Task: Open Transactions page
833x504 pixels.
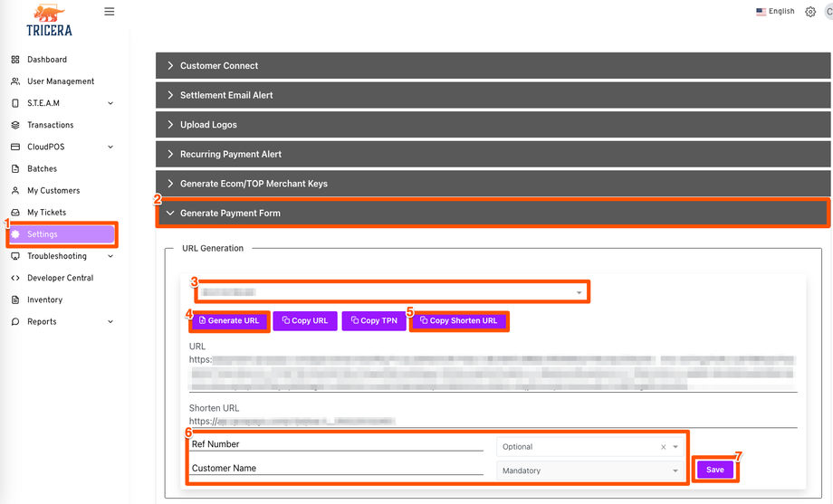Action: pyautogui.click(x=51, y=125)
